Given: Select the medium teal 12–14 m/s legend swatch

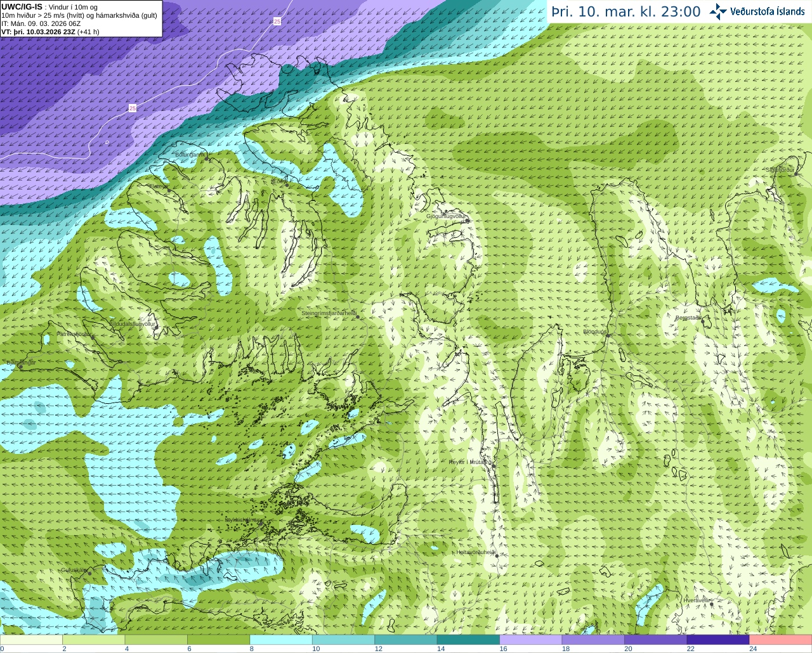Looking at the screenshot, I should [406, 640].
